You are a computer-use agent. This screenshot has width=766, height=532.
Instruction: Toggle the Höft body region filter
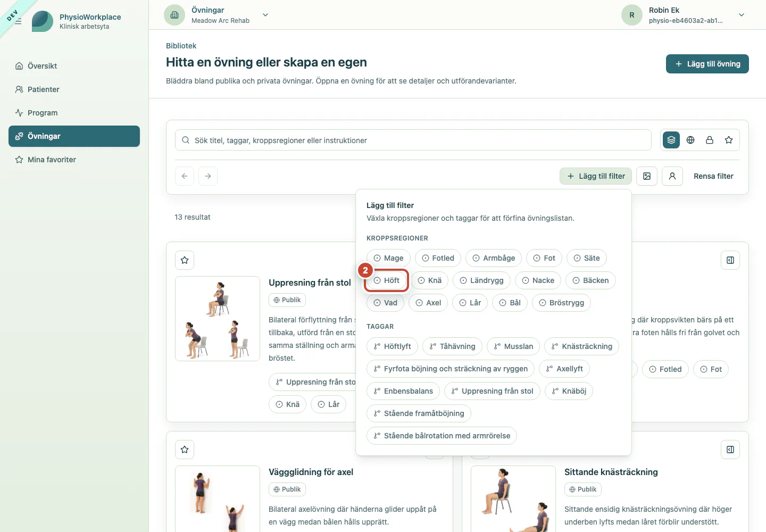(387, 280)
